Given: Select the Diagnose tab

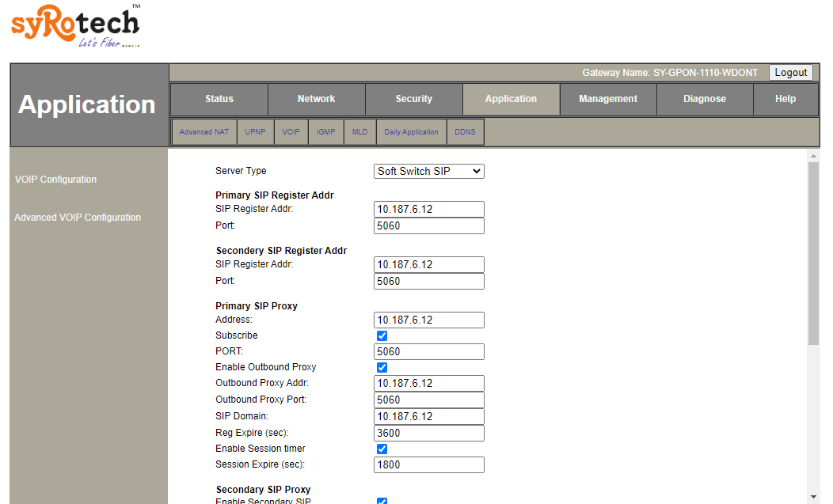Looking at the screenshot, I should (x=704, y=99).
